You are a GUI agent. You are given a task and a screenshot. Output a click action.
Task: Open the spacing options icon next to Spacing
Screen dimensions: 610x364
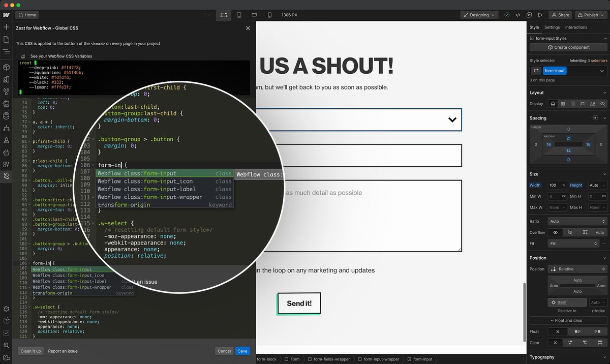(595, 118)
